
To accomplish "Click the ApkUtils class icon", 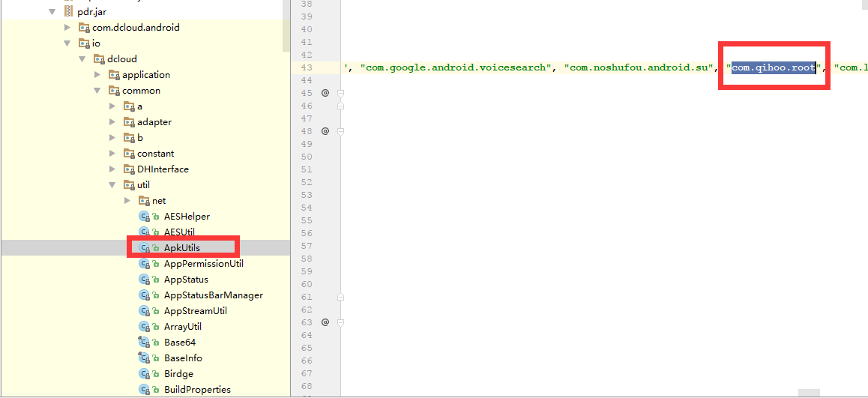I will (x=145, y=248).
